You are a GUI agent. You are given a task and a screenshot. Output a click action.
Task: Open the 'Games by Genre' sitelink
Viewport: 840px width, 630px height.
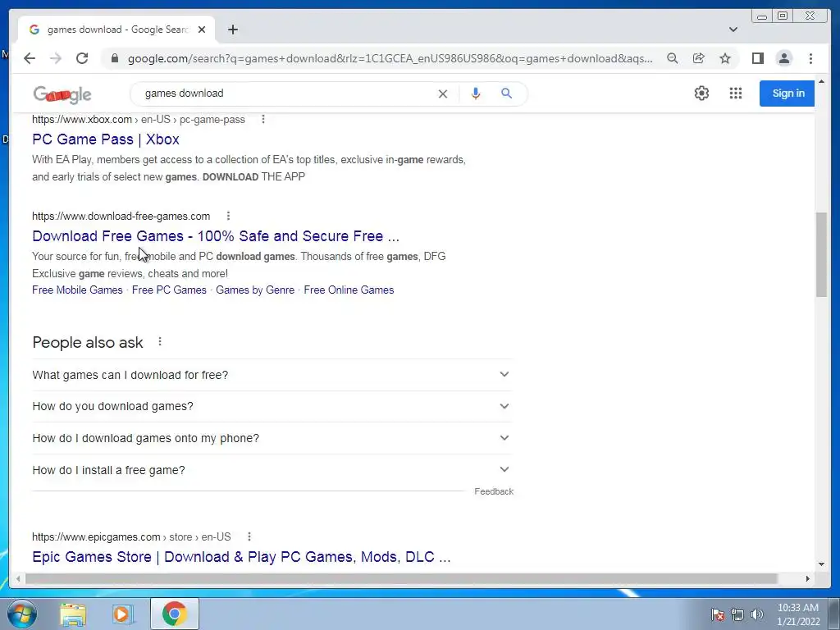(x=255, y=290)
